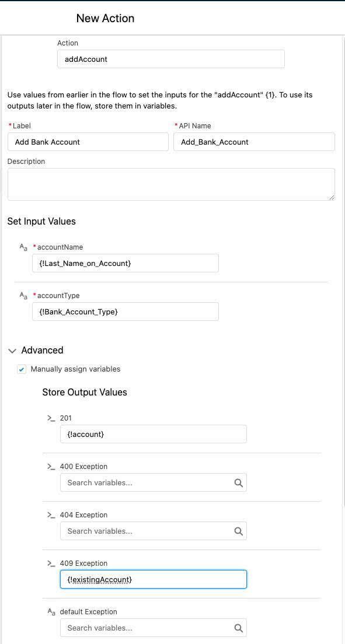This screenshot has height=644, width=345.
Task: Click the Add Bank Account label field
Action: (x=88, y=142)
